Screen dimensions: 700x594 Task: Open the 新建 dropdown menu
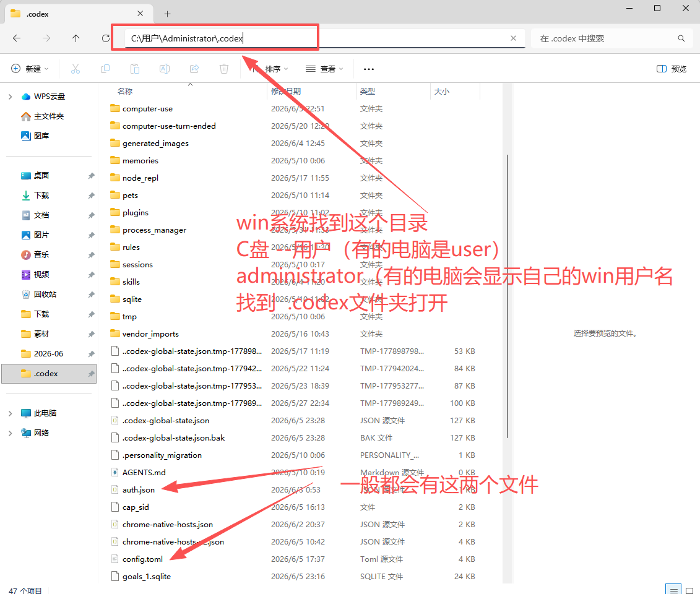30,69
